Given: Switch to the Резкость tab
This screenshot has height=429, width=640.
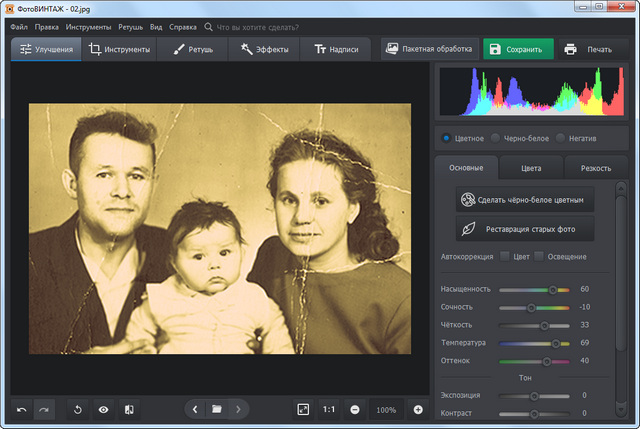Looking at the screenshot, I should point(596,168).
